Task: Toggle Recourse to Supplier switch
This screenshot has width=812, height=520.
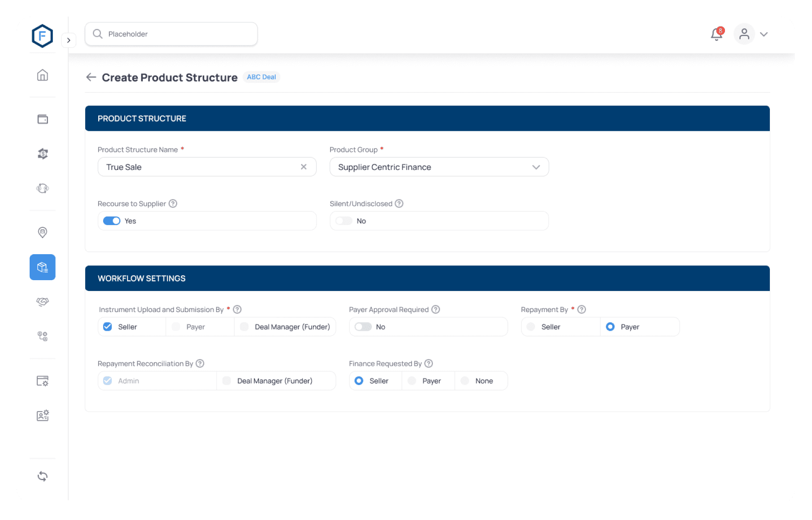Action: 112,221
